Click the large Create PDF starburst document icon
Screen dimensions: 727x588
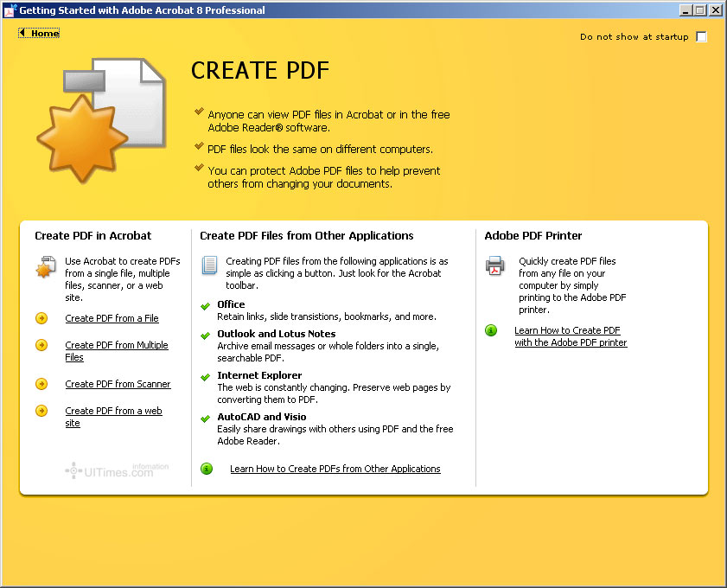tap(101, 119)
